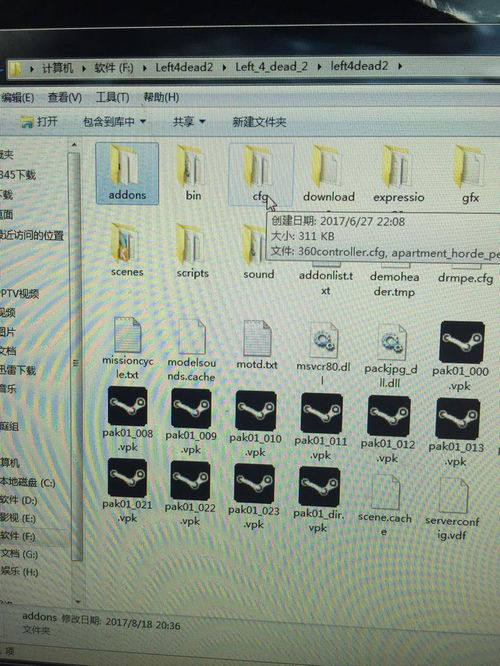Open the 帮助(H) menu
This screenshot has width=500, height=666.
point(161,97)
